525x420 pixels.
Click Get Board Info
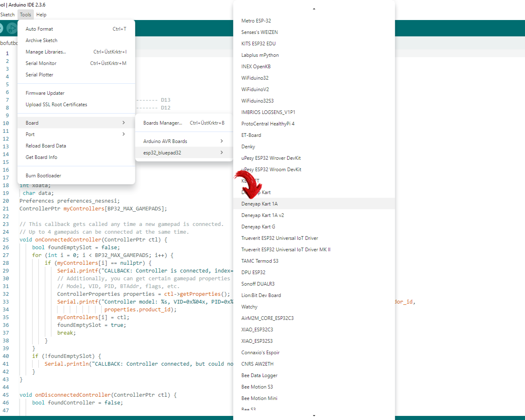[41, 157]
